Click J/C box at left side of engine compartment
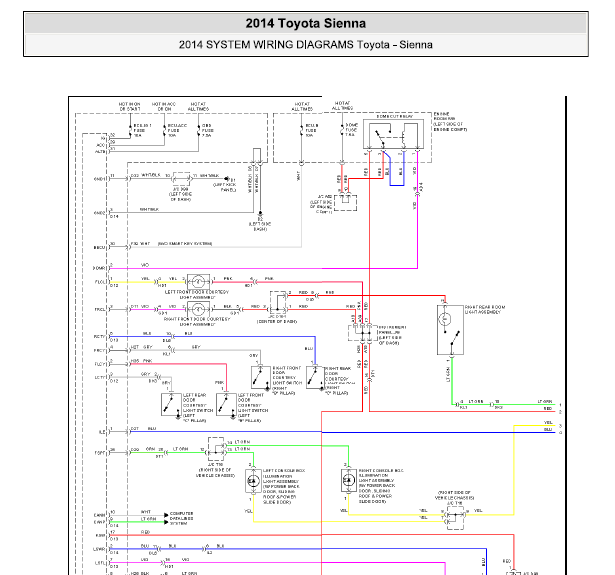This screenshot has height=575, width=615. click(x=346, y=202)
